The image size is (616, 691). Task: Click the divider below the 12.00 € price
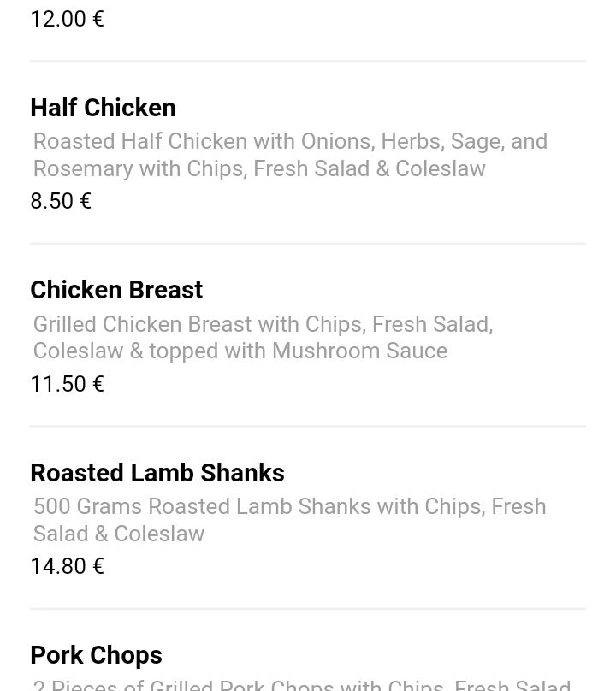308,61
